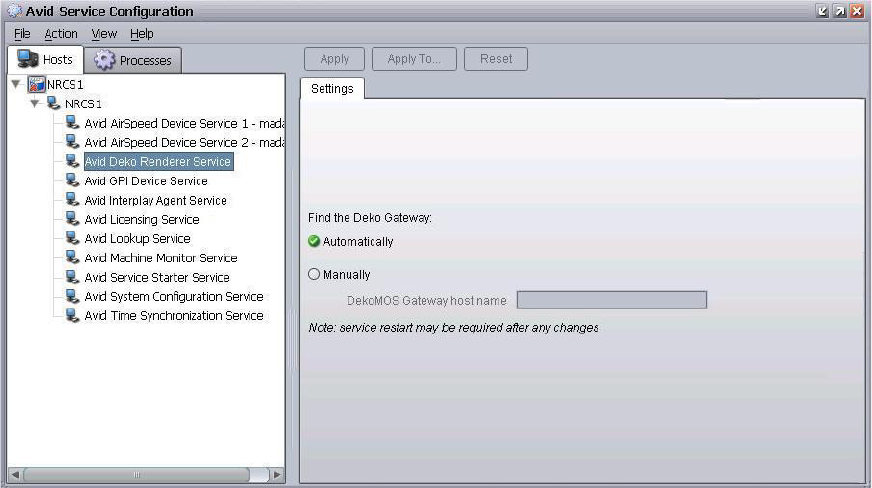Viewport: 872px width, 488px height.
Task: Click the NRCS1 workgroup root icon
Action: 36,84
